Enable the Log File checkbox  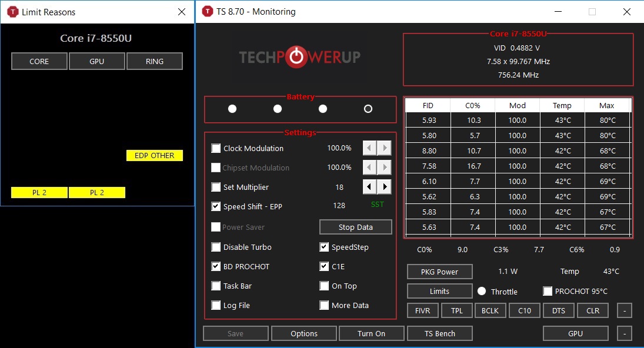coord(216,305)
